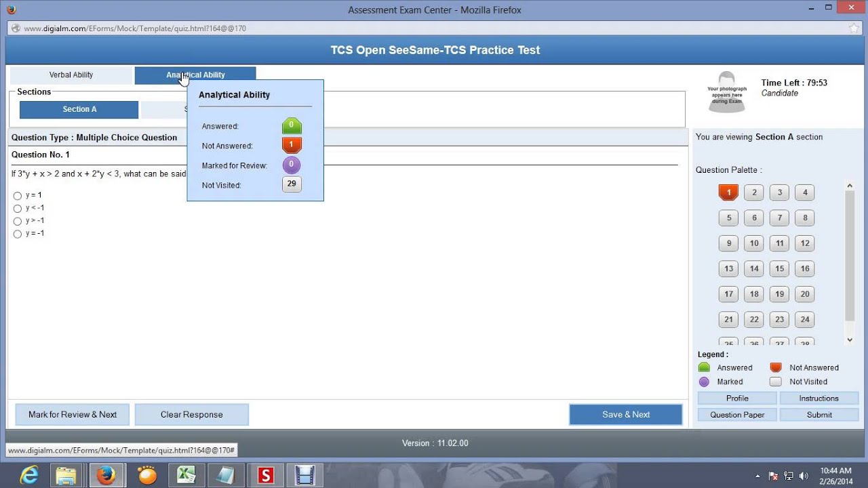Go to question 12 in the palette

click(805, 243)
